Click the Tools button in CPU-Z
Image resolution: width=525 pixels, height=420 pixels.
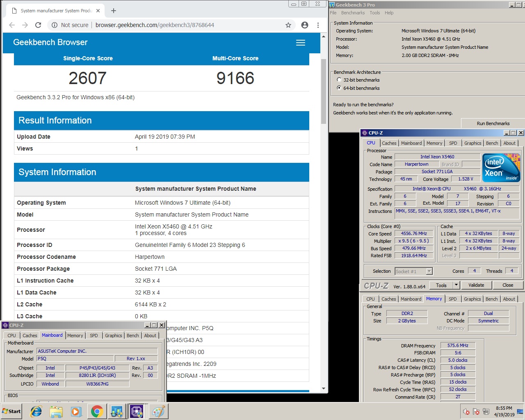pos(441,285)
